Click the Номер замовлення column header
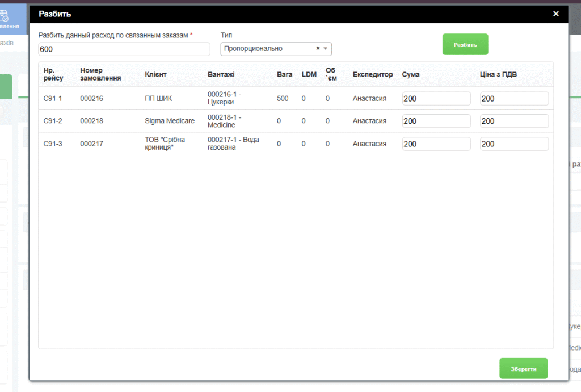The height and width of the screenshot is (392, 581). click(x=100, y=74)
